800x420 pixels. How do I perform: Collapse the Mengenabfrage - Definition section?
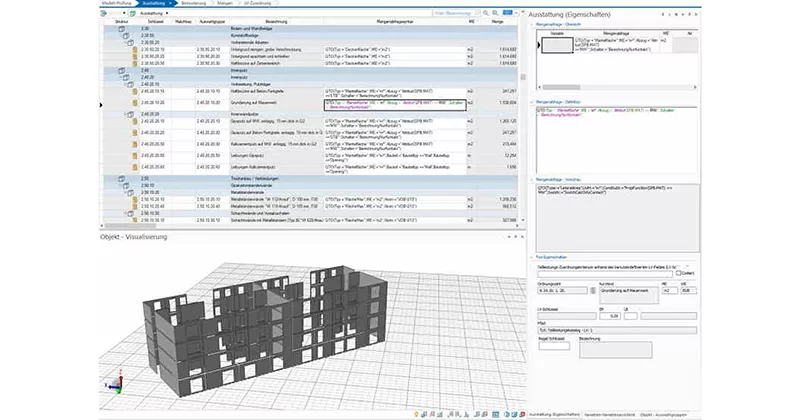[x=532, y=102]
